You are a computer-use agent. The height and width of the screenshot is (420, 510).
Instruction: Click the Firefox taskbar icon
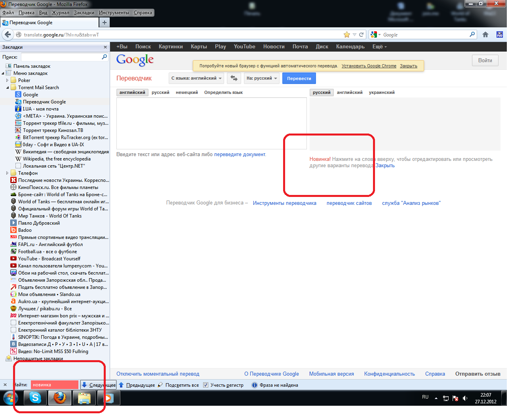pyautogui.click(x=60, y=397)
